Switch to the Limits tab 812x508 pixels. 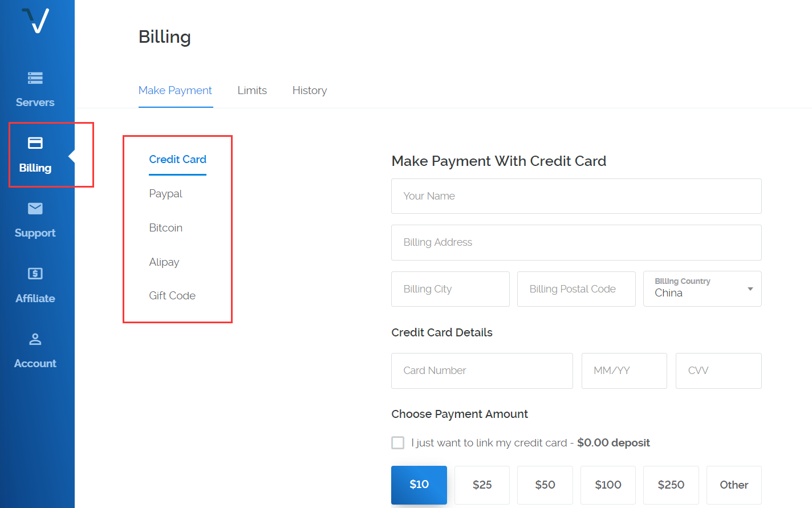(252, 91)
